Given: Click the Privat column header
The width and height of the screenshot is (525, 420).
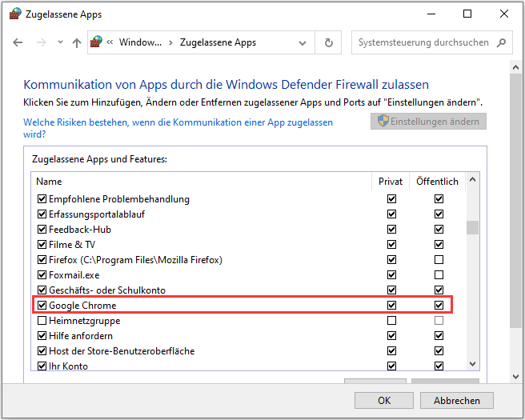Looking at the screenshot, I should [391, 182].
